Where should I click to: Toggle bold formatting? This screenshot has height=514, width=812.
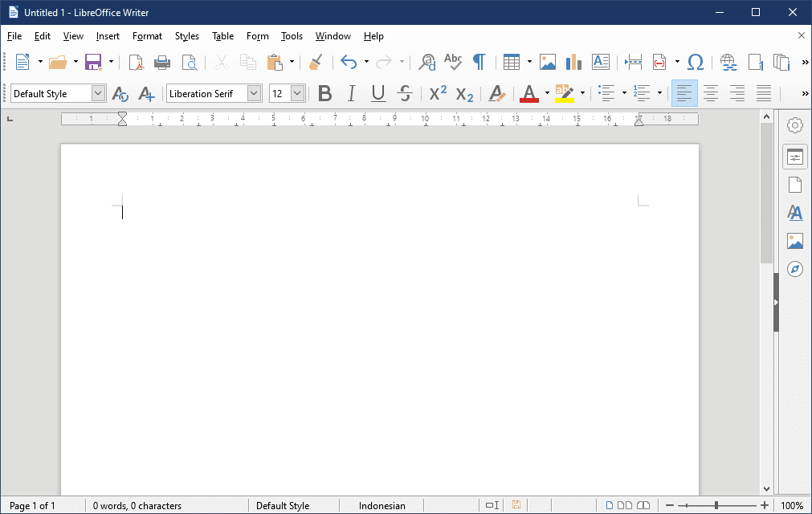click(x=324, y=93)
